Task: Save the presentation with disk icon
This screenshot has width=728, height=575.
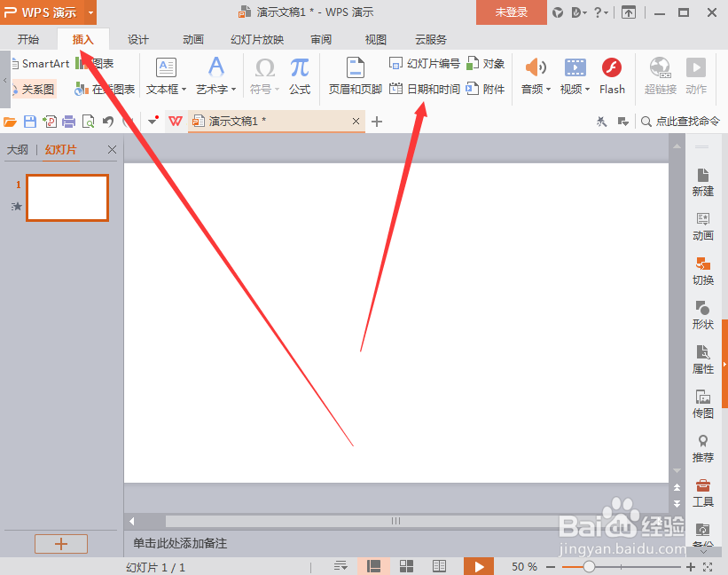Action: coord(30,122)
